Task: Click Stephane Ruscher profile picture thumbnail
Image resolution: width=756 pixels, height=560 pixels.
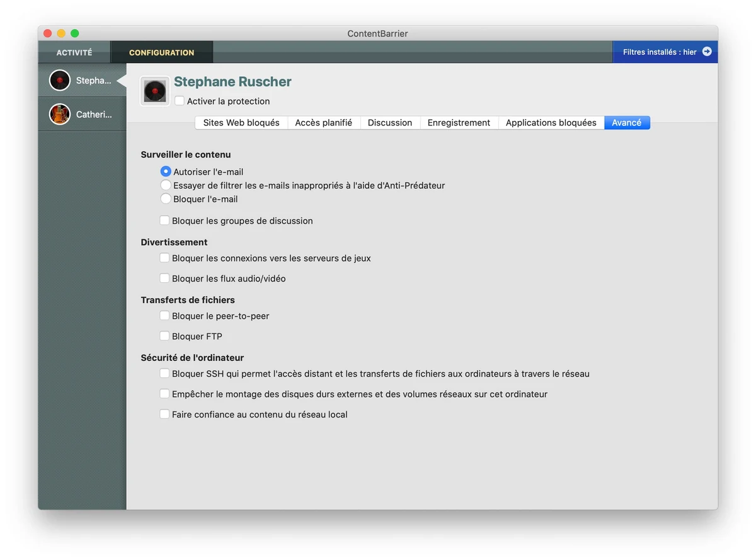Action: tap(155, 91)
